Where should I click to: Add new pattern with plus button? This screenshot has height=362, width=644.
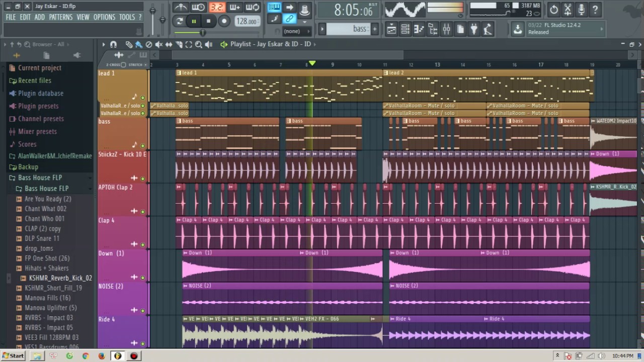374,29
